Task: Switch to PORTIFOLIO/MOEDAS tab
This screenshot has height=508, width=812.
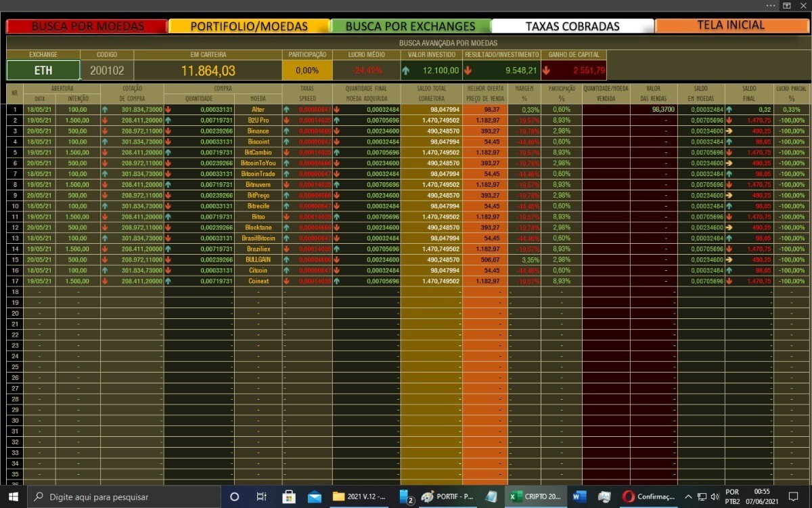Action: [x=248, y=26]
